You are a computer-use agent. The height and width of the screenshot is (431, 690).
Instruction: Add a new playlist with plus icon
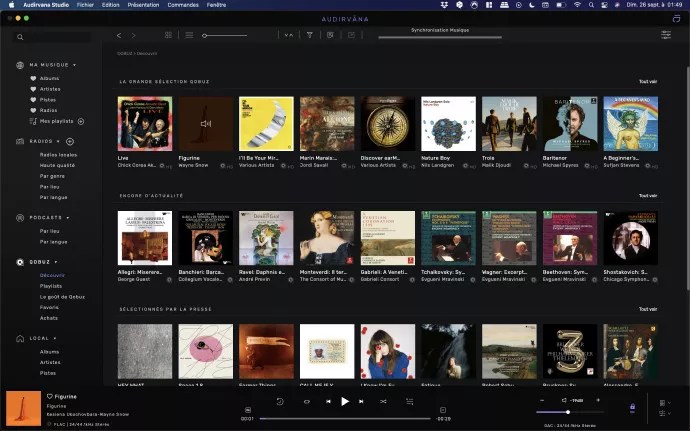(81, 121)
